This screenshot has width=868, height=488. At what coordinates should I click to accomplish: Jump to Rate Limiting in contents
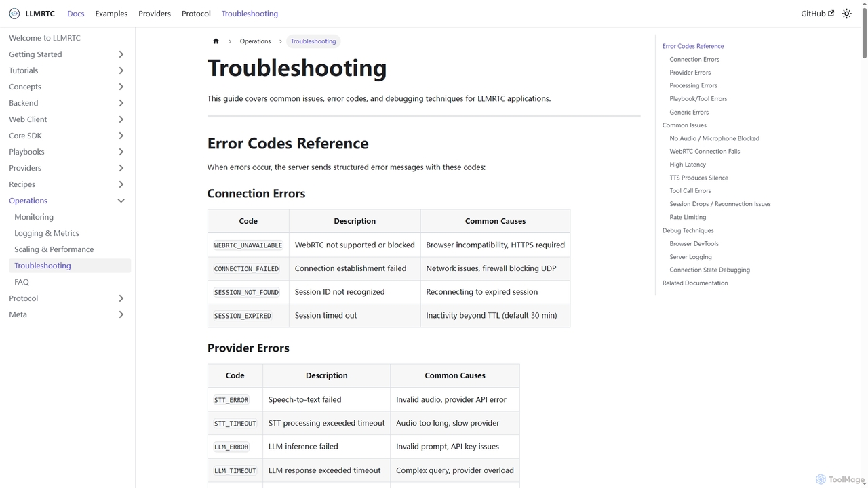(x=688, y=217)
